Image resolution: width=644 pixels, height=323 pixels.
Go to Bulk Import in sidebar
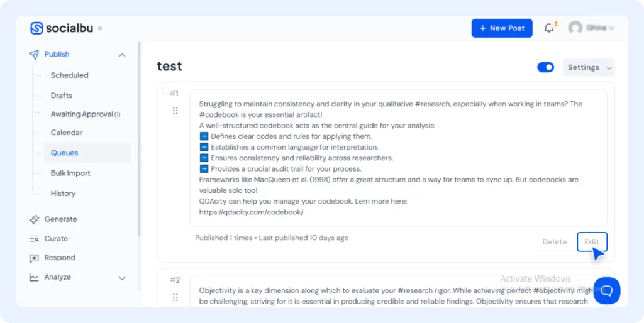pos(70,173)
